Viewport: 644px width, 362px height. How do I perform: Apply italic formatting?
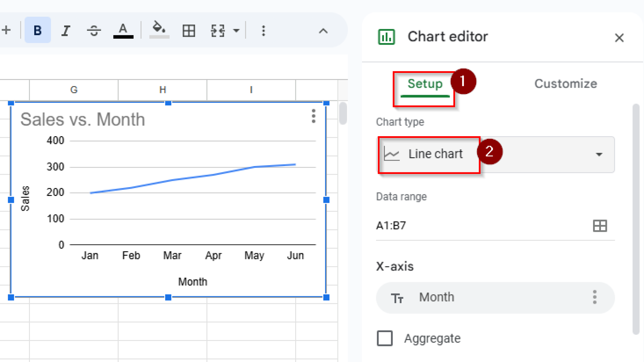[65, 31]
